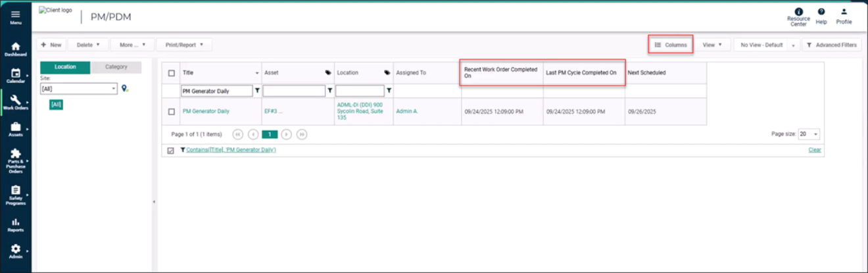This screenshot has height=273, width=868.
Task: Click the Resource Center info icon
Action: click(798, 12)
